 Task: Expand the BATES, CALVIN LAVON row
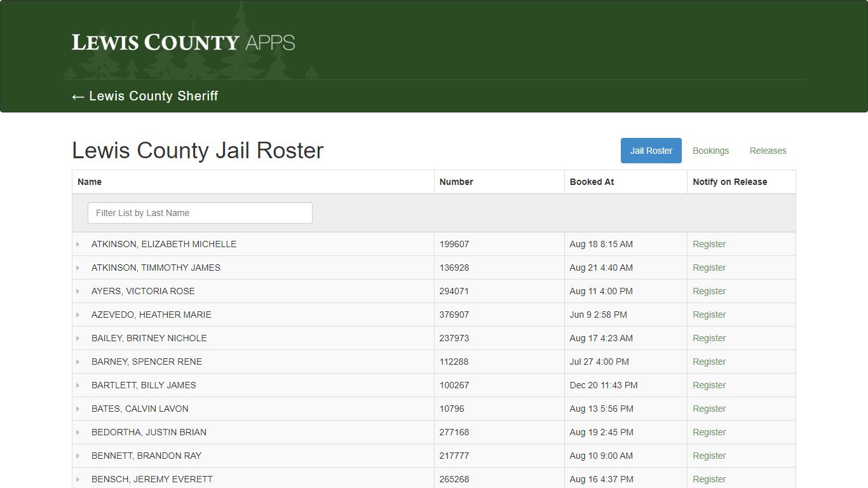click(78, 409)
